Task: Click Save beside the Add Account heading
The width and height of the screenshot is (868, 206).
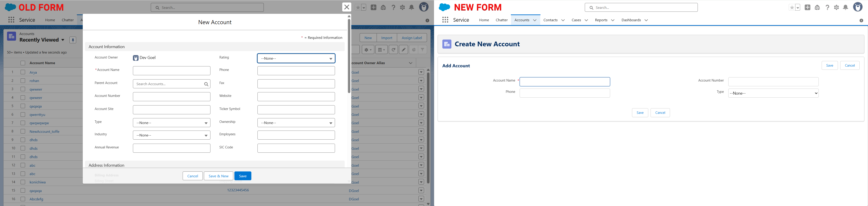Action: (x=830, y=66)
